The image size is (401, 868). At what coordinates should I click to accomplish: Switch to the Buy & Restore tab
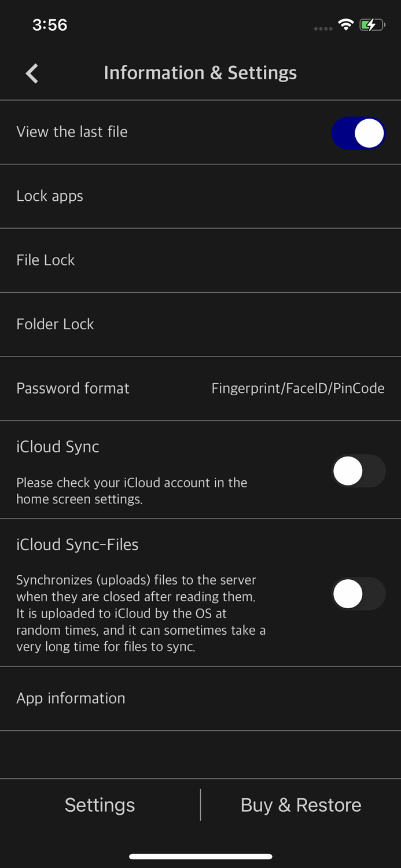click(x=300, y=804)
